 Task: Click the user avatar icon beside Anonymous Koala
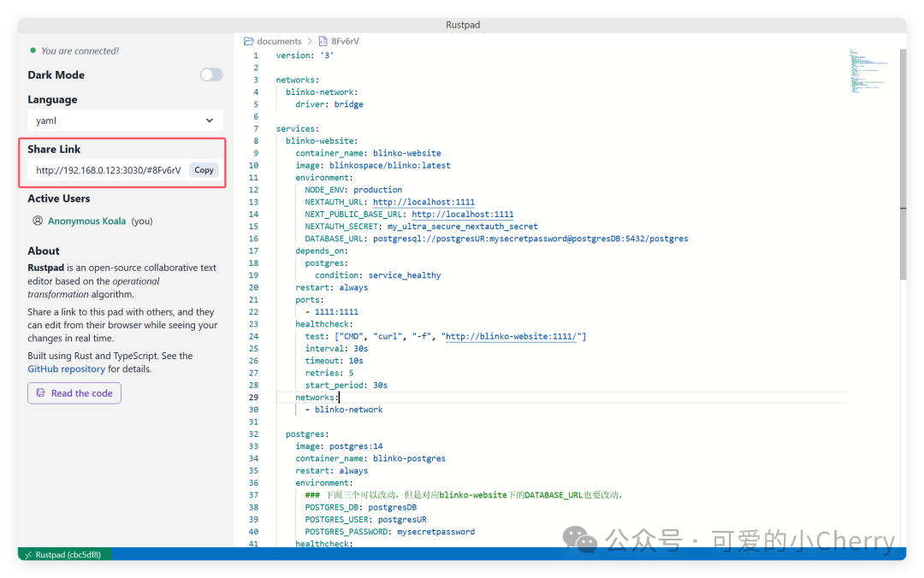click(x=38, y=221)
